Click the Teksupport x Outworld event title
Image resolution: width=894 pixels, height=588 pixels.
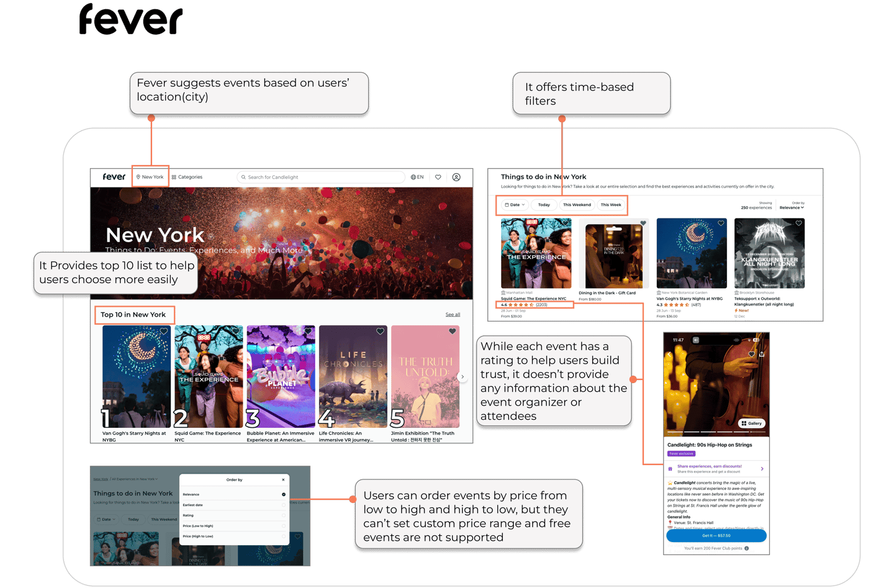click(x=764, y=302)
